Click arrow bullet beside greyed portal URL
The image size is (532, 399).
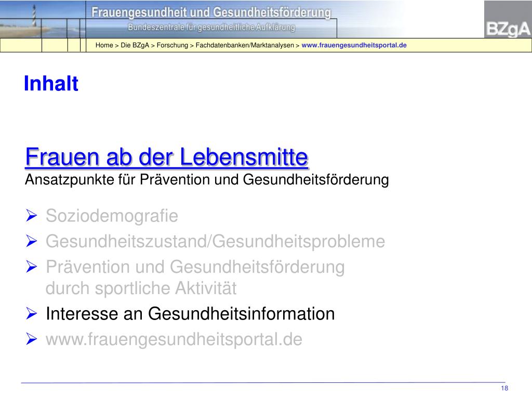click(31, 339)
